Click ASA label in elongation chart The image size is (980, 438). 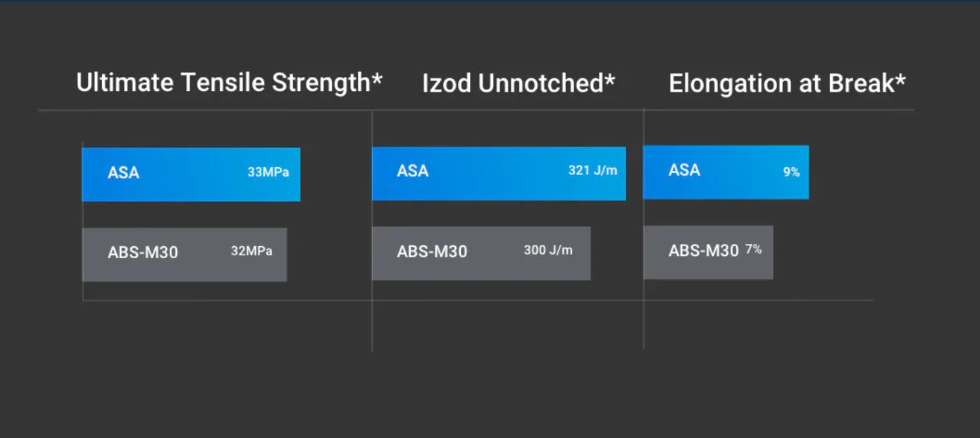[684, 170]
